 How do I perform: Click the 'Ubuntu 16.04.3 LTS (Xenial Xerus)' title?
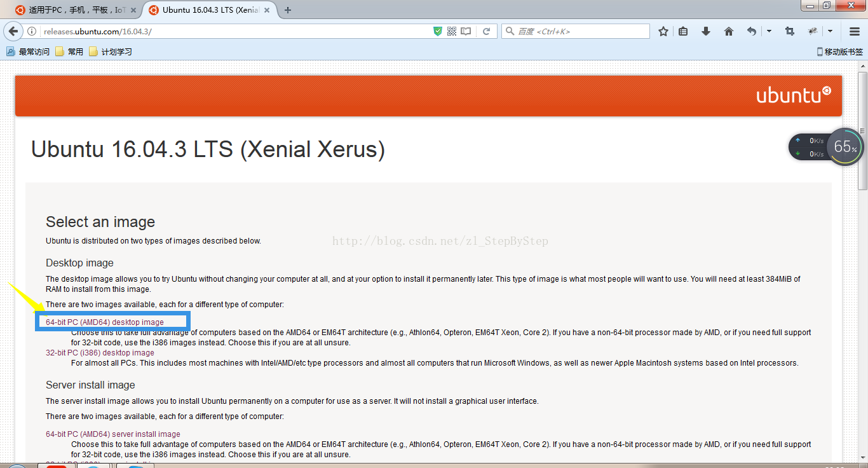pyautogui.click(x=208, y=149)
